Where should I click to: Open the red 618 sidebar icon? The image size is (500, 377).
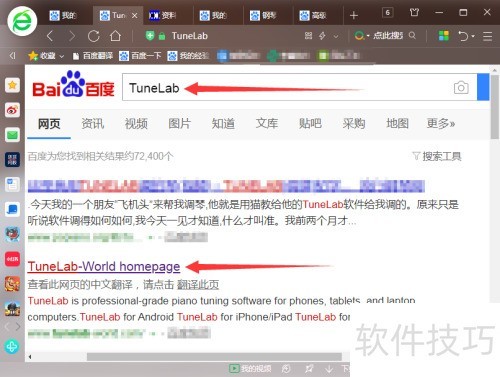[12, 259]
